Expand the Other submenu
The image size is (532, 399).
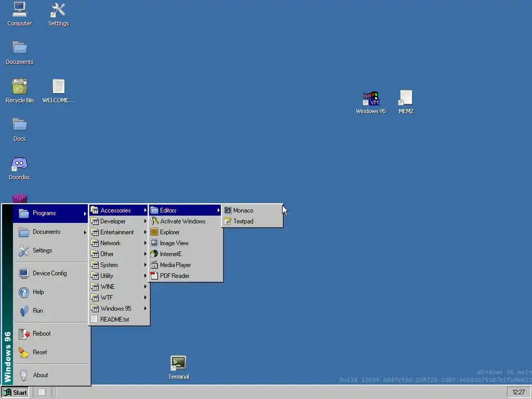[x=119, y=254]
